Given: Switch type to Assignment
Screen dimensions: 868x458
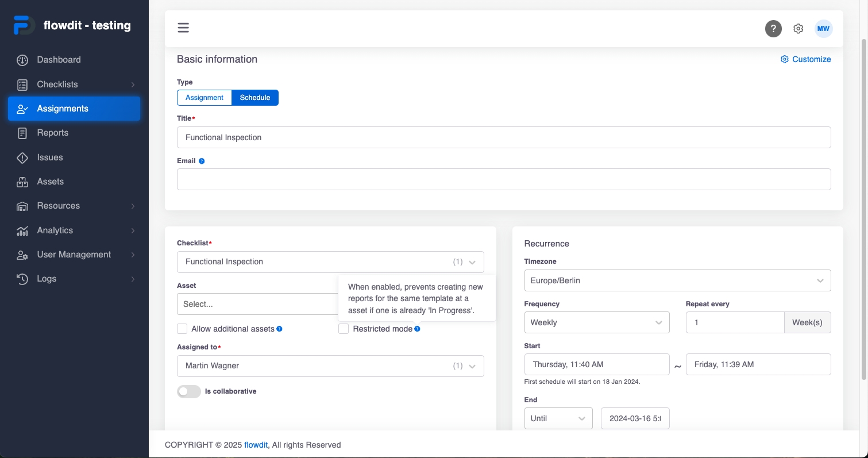Looking at the screenshot, I should click(205, 98).
